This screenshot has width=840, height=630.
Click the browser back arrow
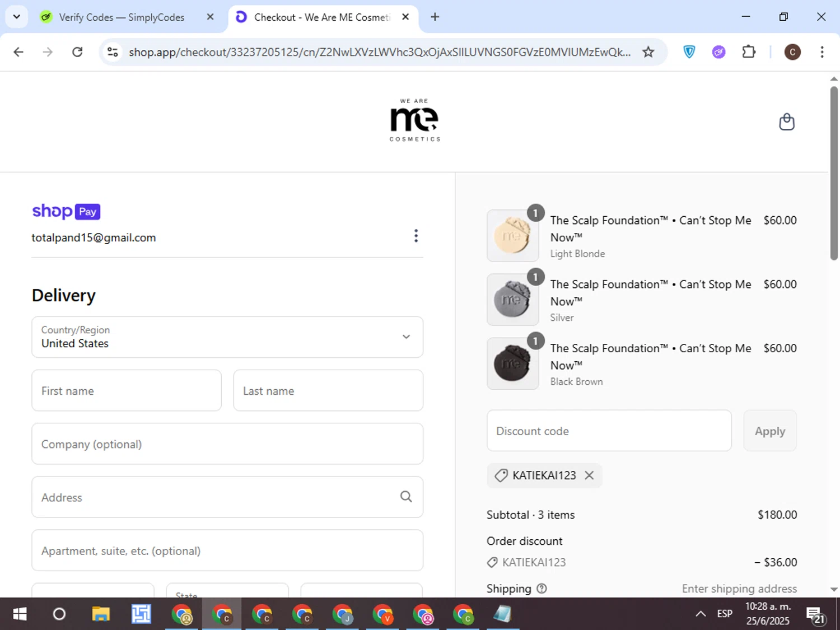[x=18, y=52]
